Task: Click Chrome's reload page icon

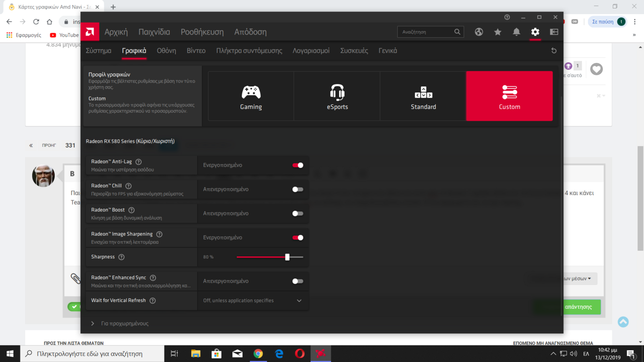Action: [x=36, y=22]
